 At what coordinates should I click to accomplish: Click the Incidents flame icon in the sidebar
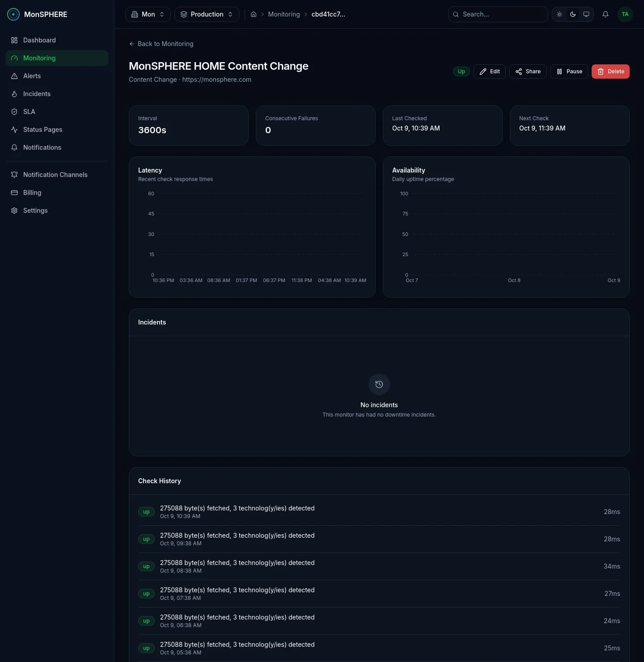point(14,94)
